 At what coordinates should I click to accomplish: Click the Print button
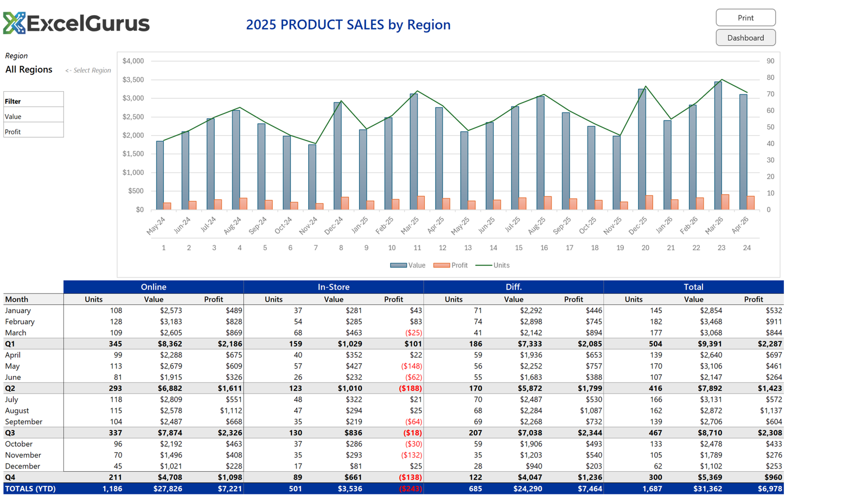745,17
